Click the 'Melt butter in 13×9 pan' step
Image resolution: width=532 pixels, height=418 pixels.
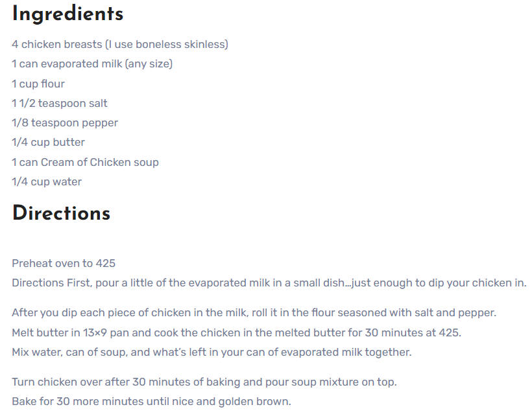[x=237, y=332]
